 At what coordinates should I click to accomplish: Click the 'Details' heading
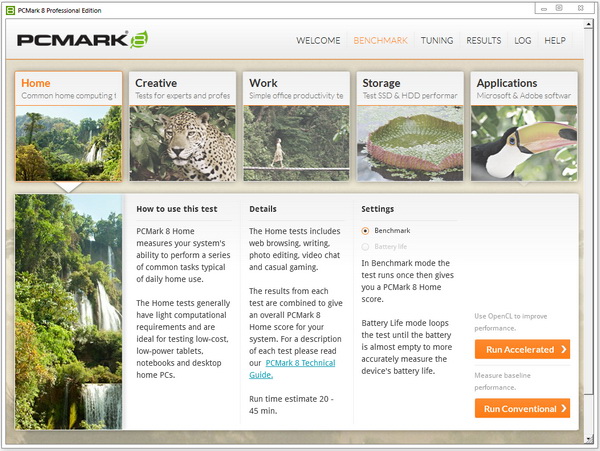point(263,209)
